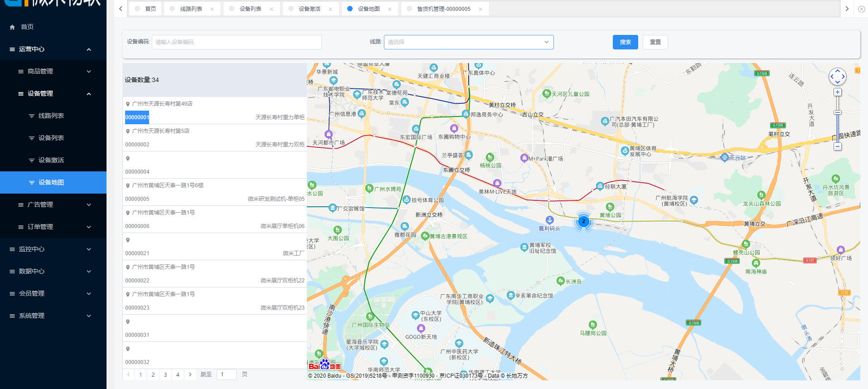Click location pin for 广州市天源长寿村第49店

point(128,104)
